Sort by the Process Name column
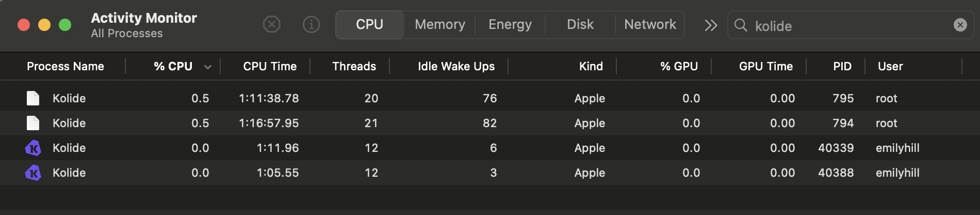980x215 pixels. [66, 67]
